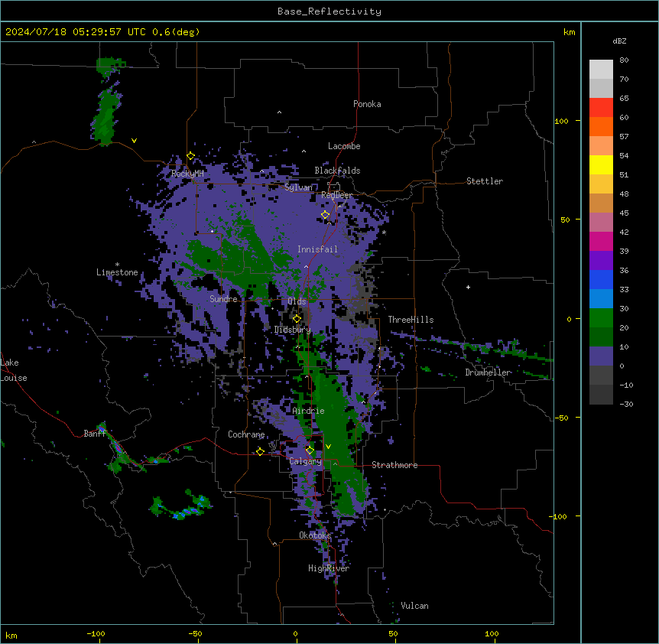Select the Cochrane map label
The width and height of the screenshot is (659, 644).
point(246,434)
